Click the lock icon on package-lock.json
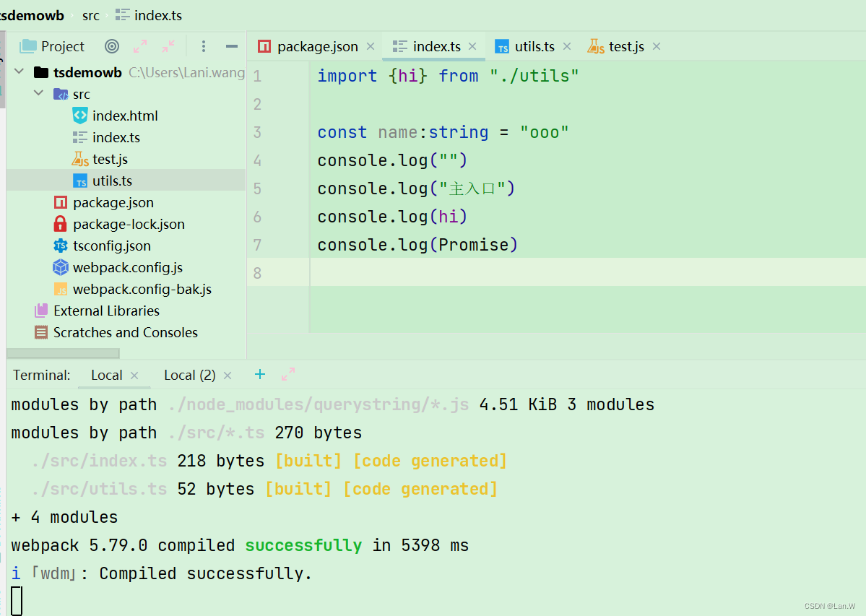The height and width of the screenshot is (616, 866). tap(60, 224)
